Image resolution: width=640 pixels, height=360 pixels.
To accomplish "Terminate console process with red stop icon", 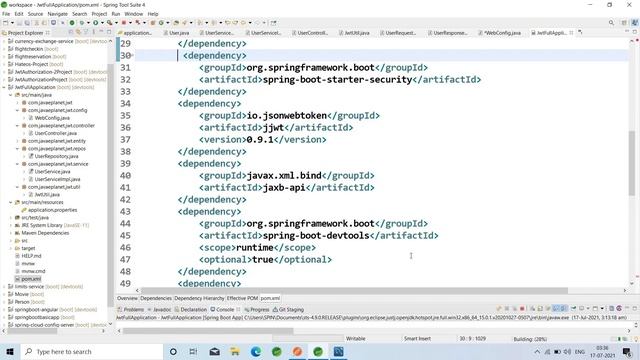I will point(522,309).
